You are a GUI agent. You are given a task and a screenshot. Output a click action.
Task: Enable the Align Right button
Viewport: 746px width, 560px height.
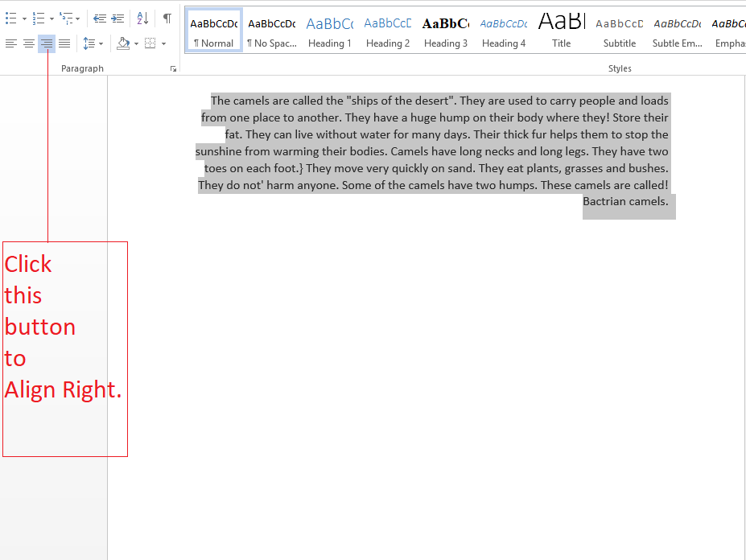47,43
